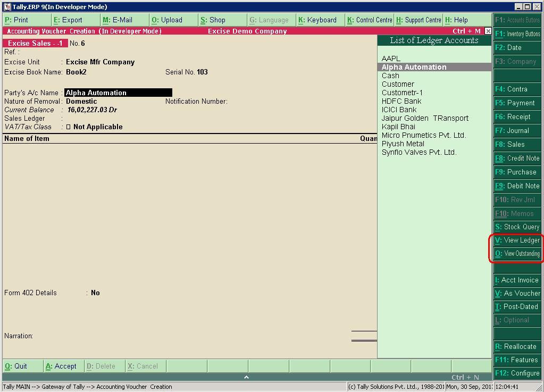Click Form 402 Details value No
The height and width of the screenshot is (392, 544).
tap(95, 293)
